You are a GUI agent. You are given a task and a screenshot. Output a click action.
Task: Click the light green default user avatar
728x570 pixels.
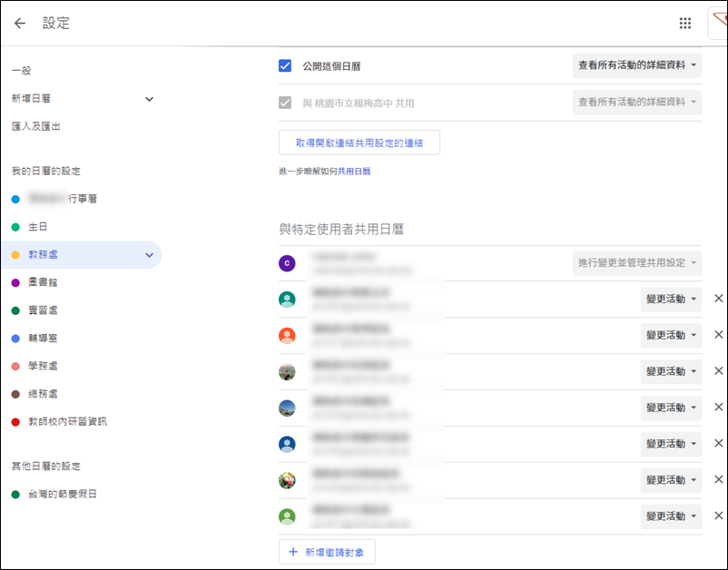coord(287,516)
